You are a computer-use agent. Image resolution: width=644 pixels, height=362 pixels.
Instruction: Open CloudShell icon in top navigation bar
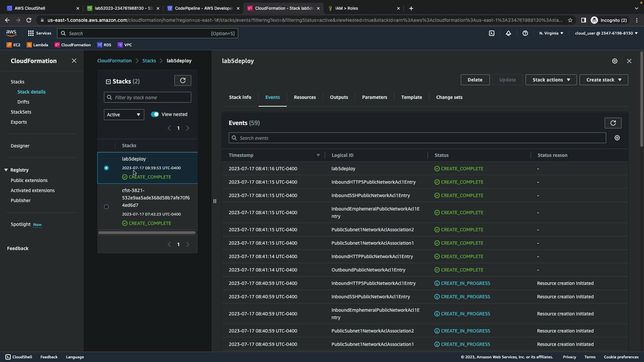click(491, 33)
